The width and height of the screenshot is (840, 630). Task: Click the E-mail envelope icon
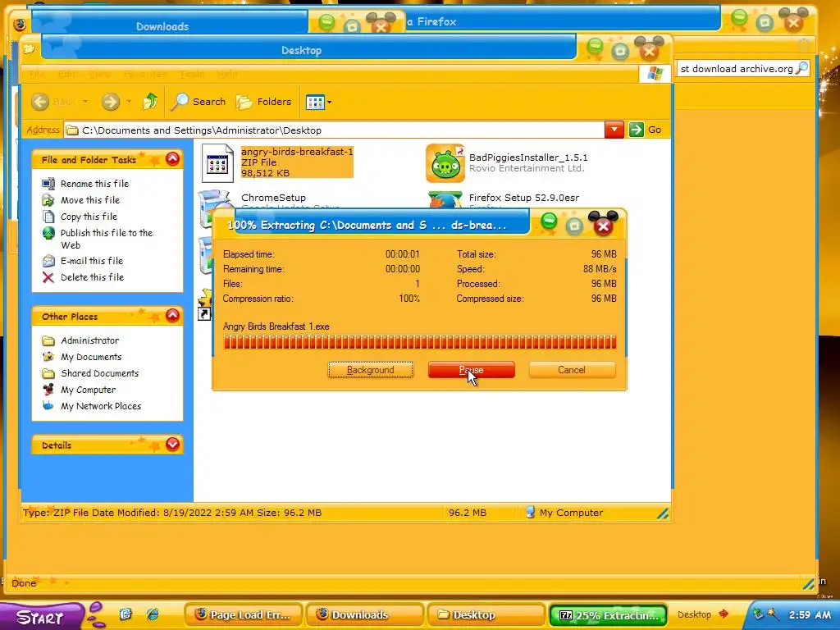48,261
